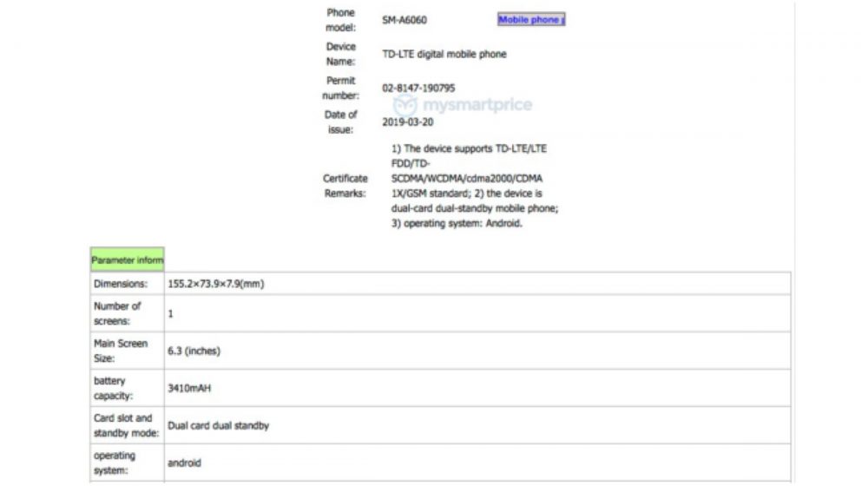Select the SM-A6060 phone model value
The height and width of the screenshot is (486, 868).
tap(404, 20)
